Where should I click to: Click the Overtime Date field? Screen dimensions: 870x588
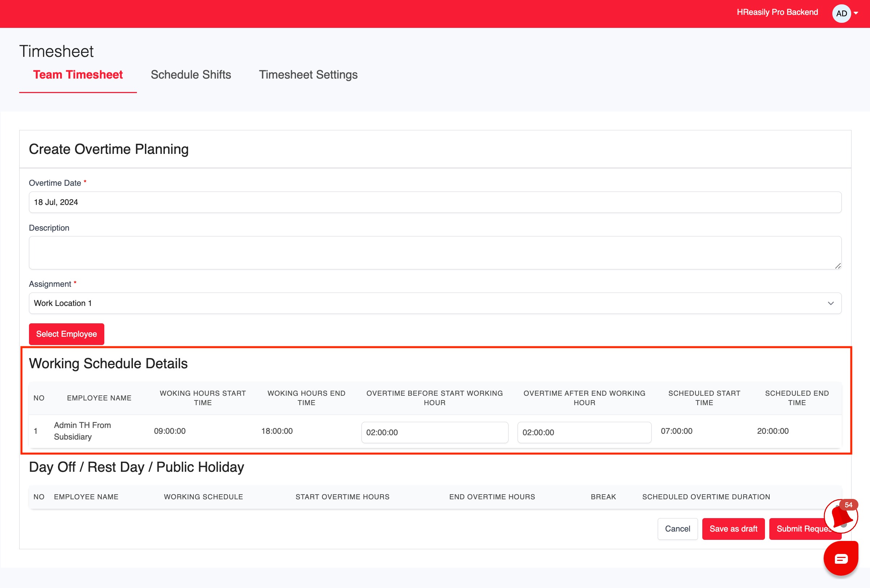pyautogui.click(x=435, y=202)
